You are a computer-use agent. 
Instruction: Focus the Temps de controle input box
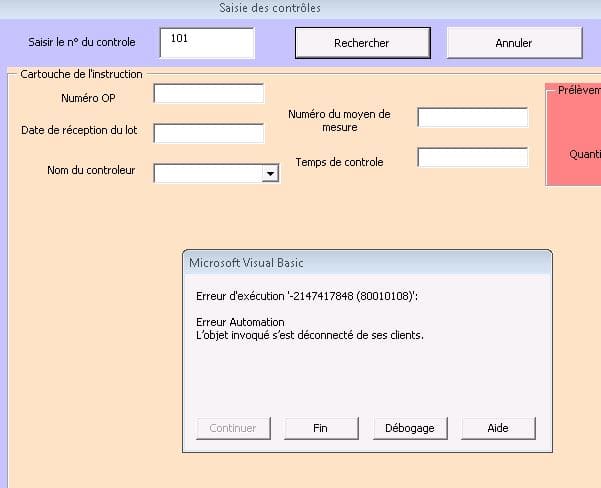(x=472, y=158)
